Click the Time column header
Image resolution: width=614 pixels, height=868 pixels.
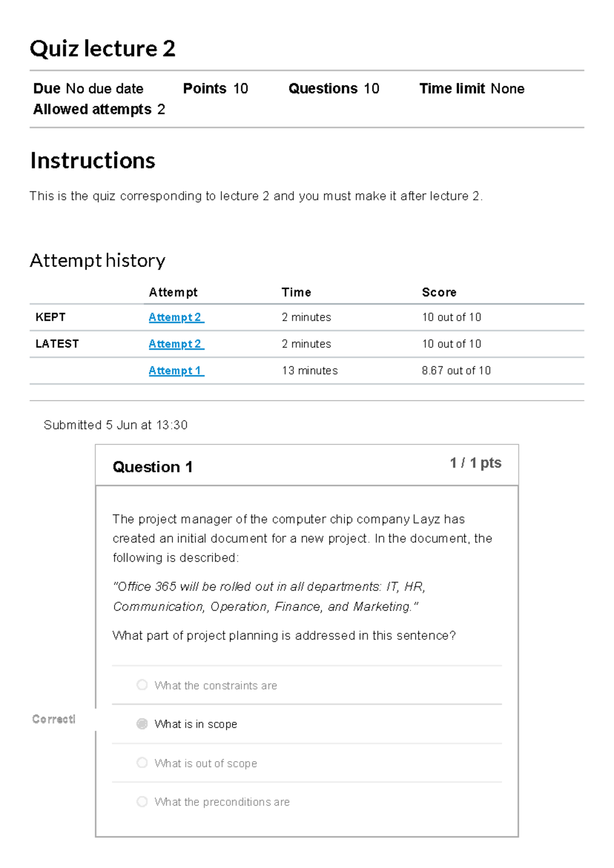coord(296,292)
